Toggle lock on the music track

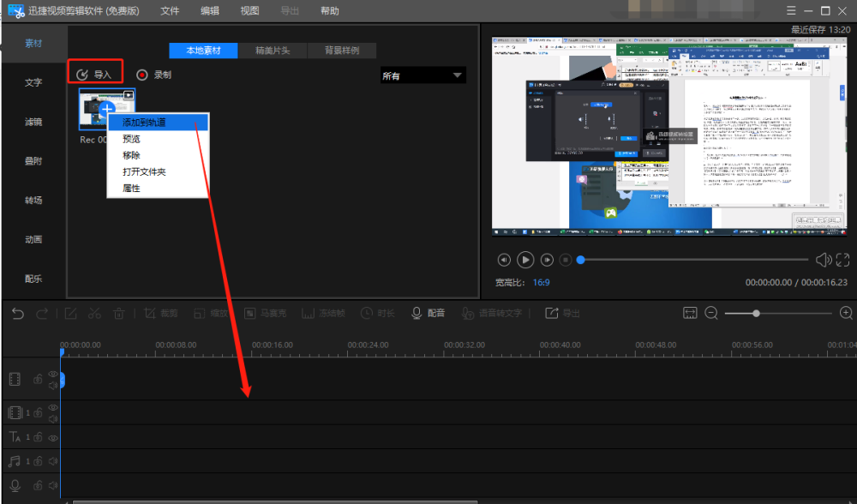[38, 461]
